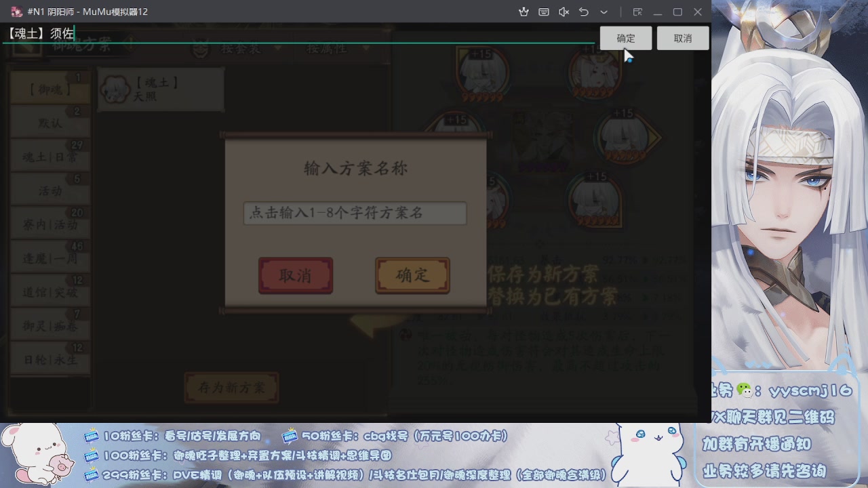This screenshot has height=488, width=868.
Task: Open the 【魂土】天照 preset card
Action: [161, 89]
